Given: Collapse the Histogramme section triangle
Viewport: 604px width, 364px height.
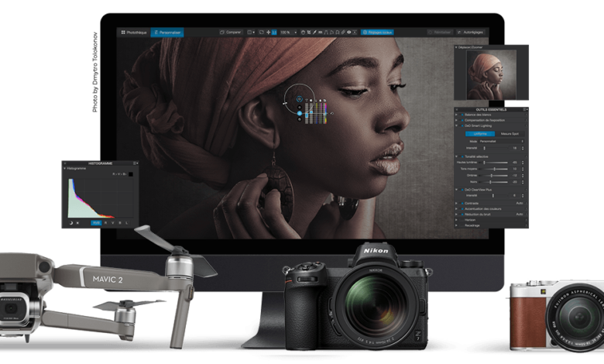Looking at the screenshot, I should coord(65,168).
